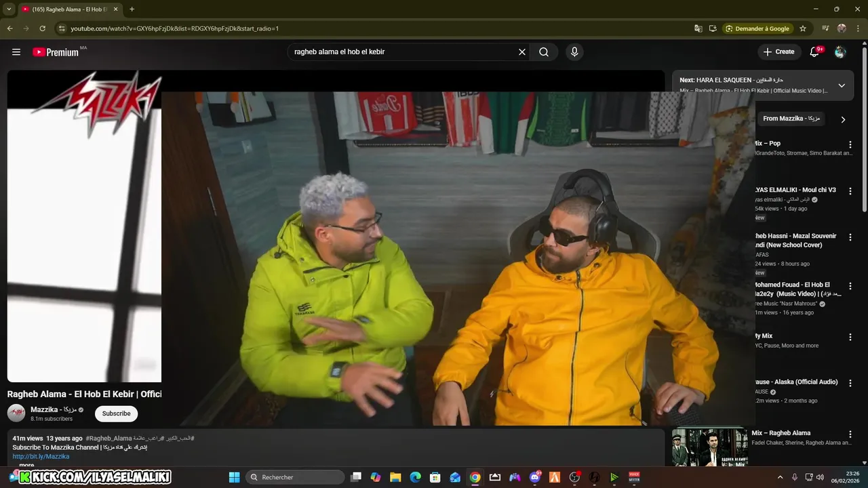View site information icon in address bar
The image size is (868, 488).
(62, 28)
